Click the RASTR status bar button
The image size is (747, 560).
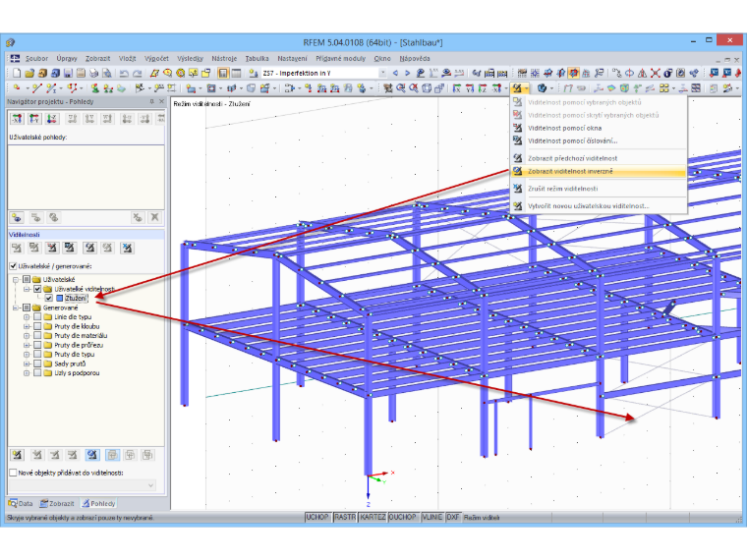coord(344,517)
